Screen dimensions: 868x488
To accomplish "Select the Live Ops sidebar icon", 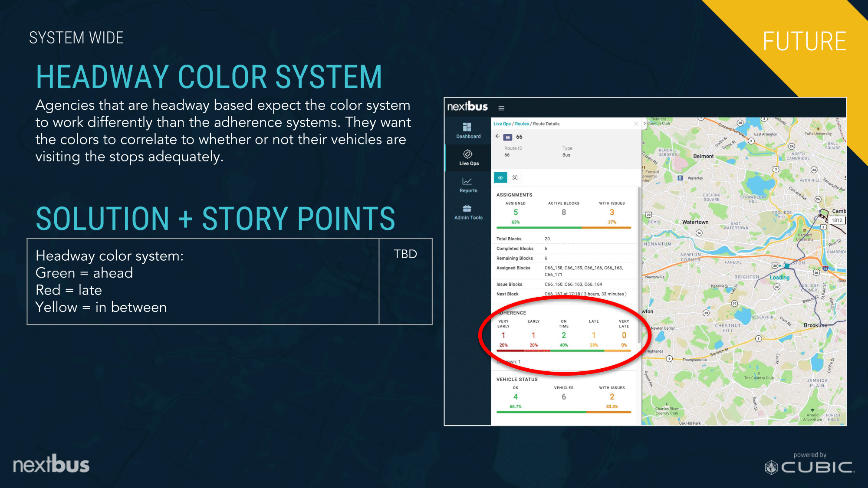I will click(x=467, y=154).
